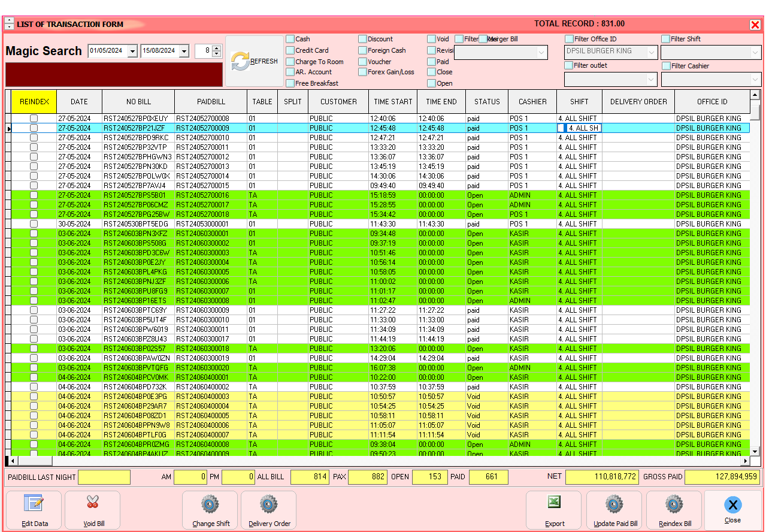Click the Reindex Bill gear icon
The width and height of the screenshot is (766, 532).
point(674,504)
